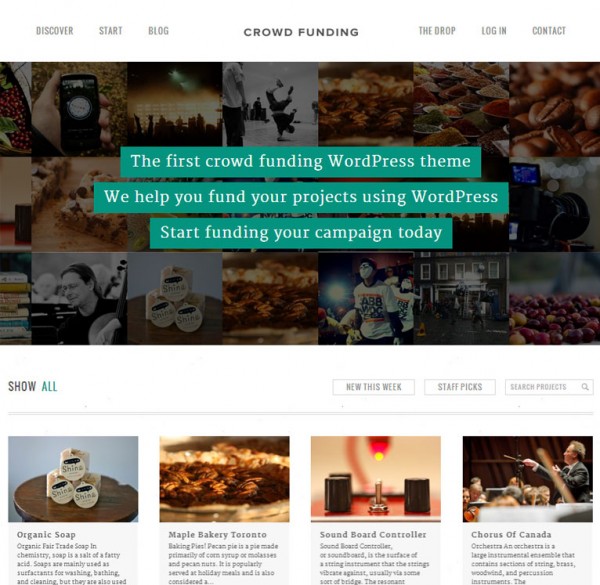The height and width of the screenshot is (585, 600).
Task: Filter projects by New This Week
Action: (x=373, y=387)
